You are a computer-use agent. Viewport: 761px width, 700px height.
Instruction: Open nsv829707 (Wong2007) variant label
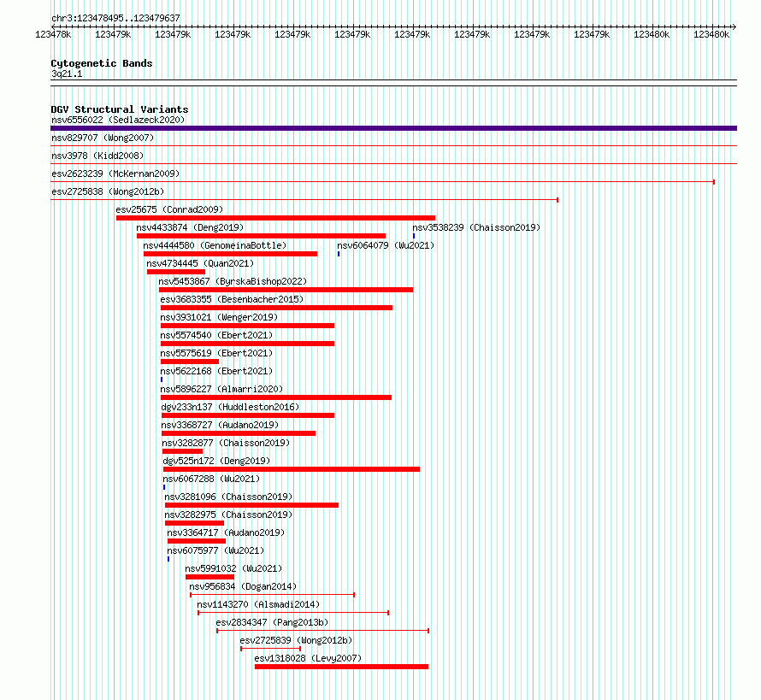click(103, 138)
